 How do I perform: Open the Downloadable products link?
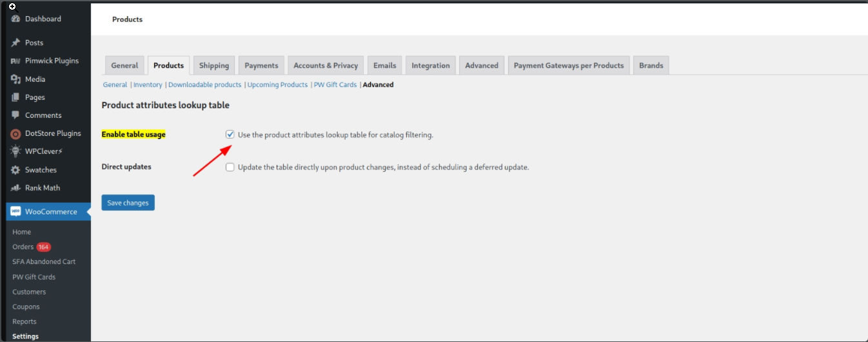coord(204,84)
